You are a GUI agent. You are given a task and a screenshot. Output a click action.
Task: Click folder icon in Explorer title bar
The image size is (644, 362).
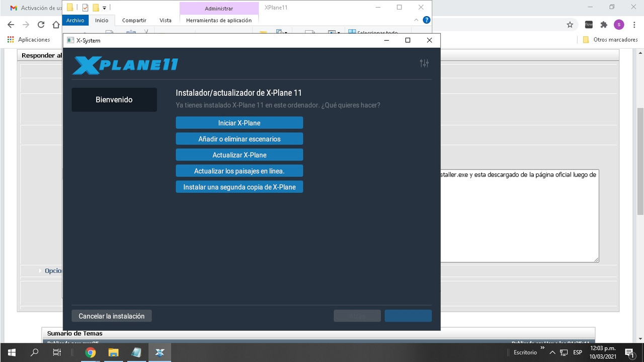pyautogui.click(x=70, y=8)
